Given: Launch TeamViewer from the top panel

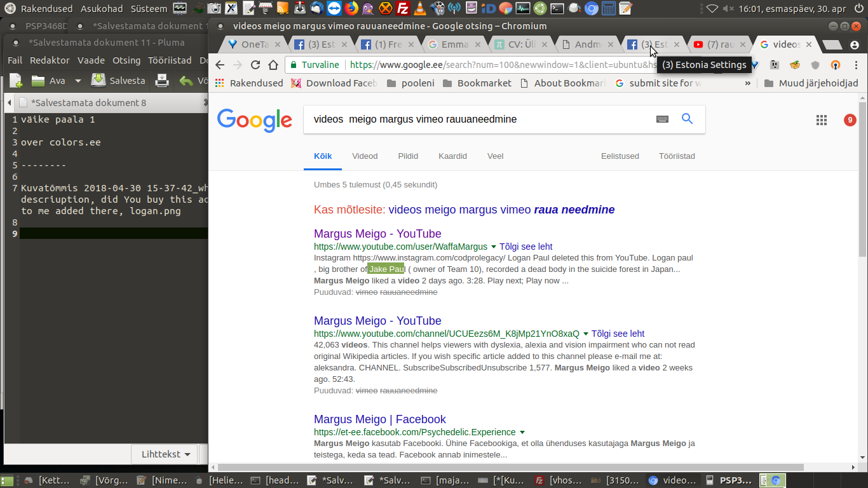Looking at the screenshot, I should click(334, 9).
